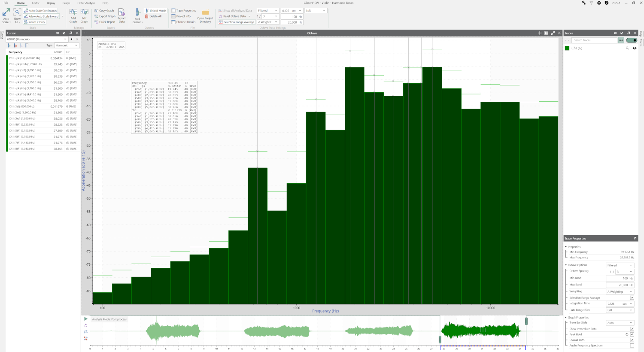
Task: Click the Delete All cursors button
Action: [x=153, y=16]
